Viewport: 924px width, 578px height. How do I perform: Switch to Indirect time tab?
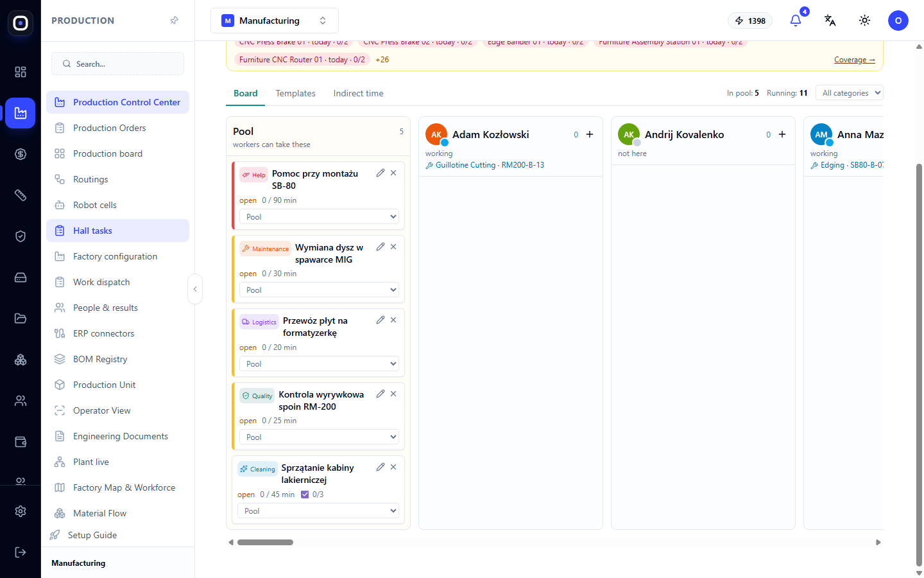[359, 93]
